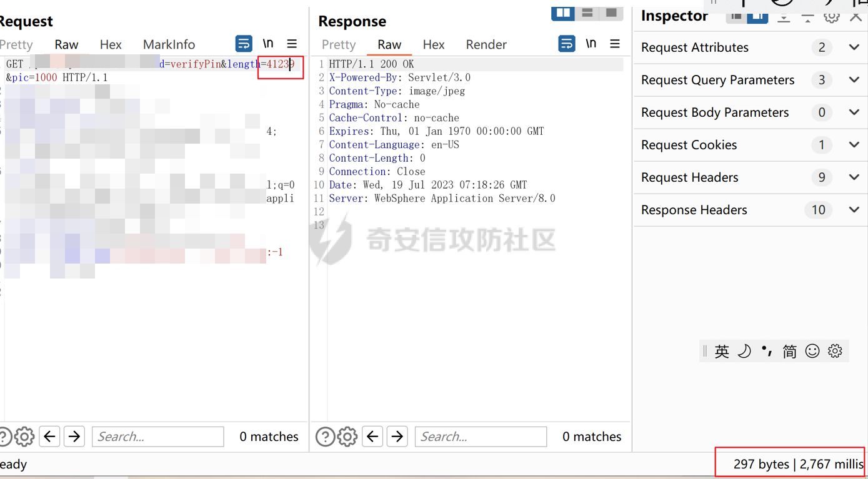Image resolution: width=868 pixels, height=479 pixels.
Task: Toggle non-printable \n characters in Request pane
Action: pyautogui.click(x=268, y=44)
